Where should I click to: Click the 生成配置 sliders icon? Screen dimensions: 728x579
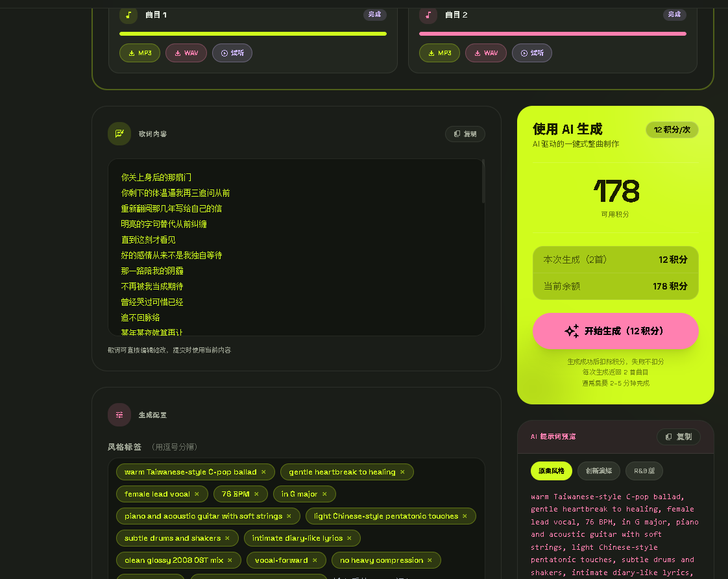tap(119, 415)
